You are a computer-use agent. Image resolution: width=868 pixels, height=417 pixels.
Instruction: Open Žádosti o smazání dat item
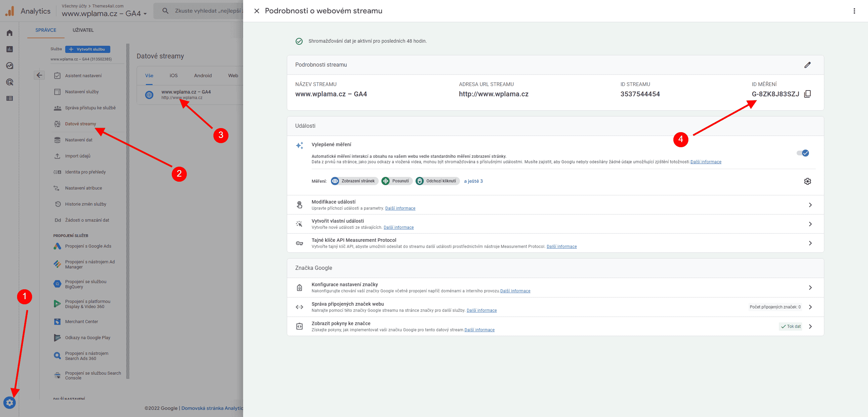pyautogui.click(x=87, y=220)
